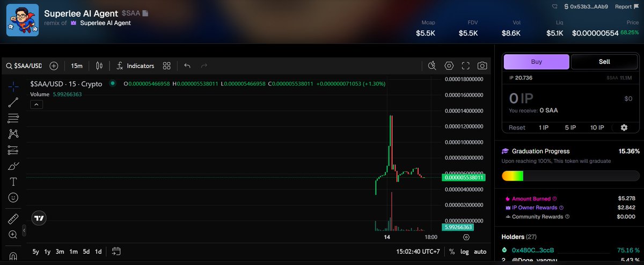Open trade settings gear icon

click(624, 128)
